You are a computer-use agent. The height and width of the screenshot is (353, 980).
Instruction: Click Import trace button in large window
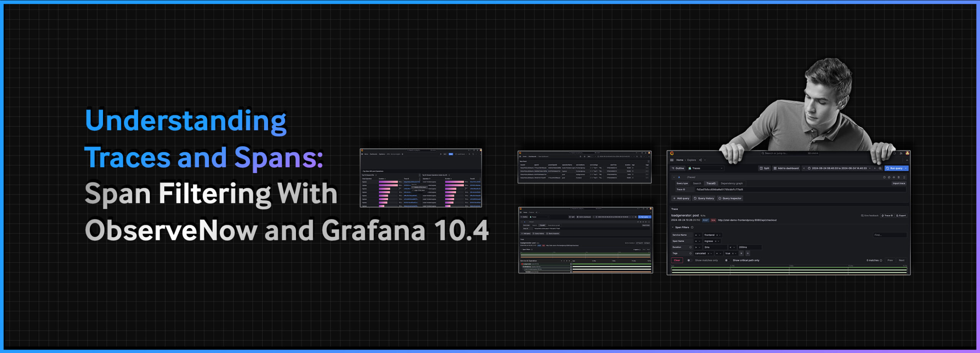tap(899, 183)
